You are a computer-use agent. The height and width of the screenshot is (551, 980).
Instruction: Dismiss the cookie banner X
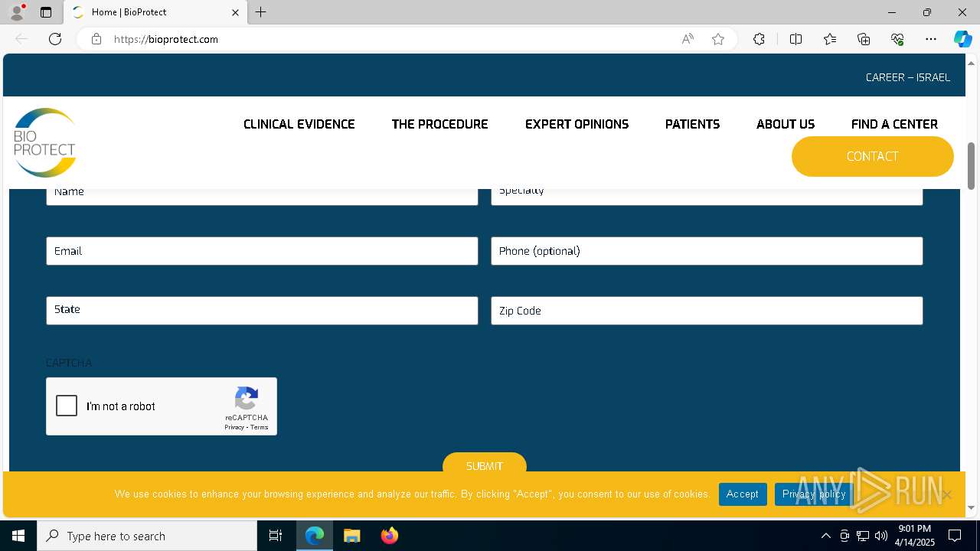click(x=947, y=494)
